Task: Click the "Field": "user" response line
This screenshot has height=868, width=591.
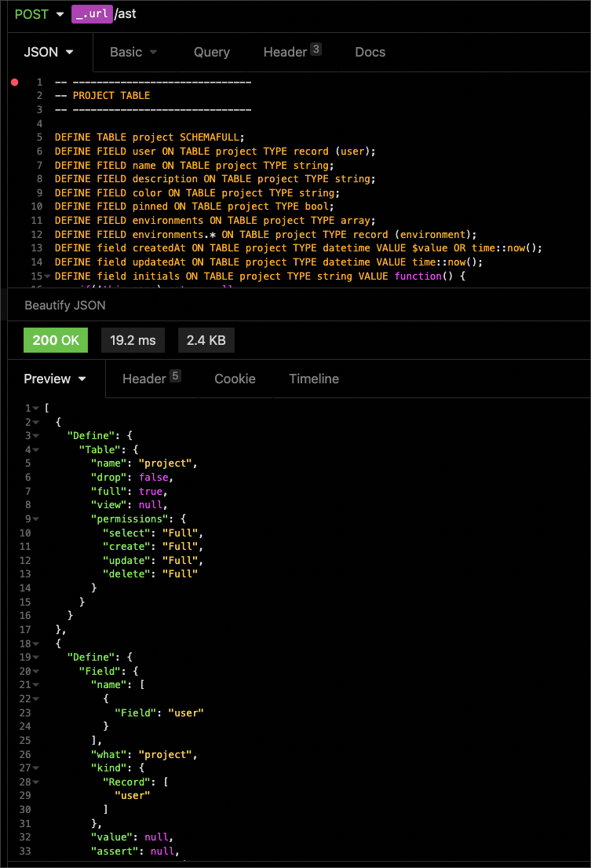Action: point(159,712)
